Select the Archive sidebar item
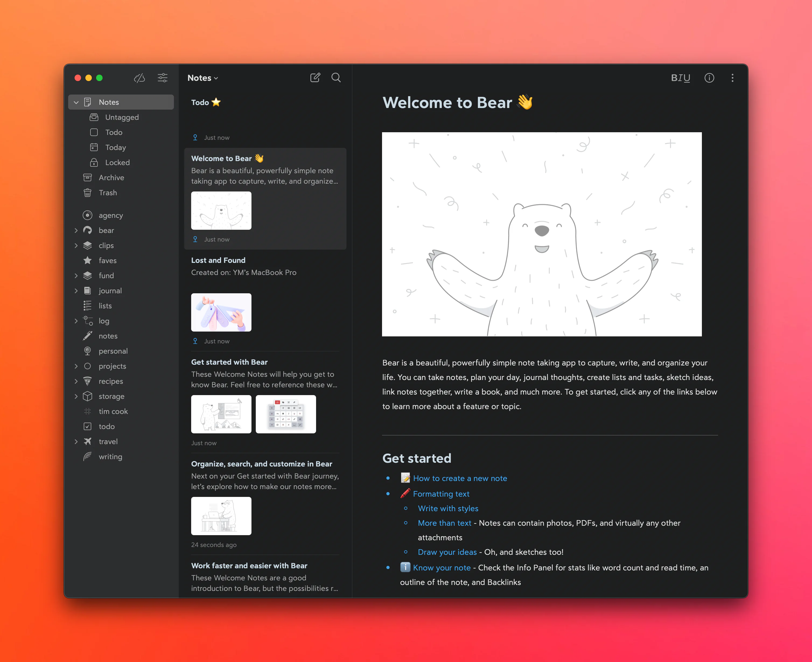This screenshot has width=812, height=662. click(x=111, y=178)
